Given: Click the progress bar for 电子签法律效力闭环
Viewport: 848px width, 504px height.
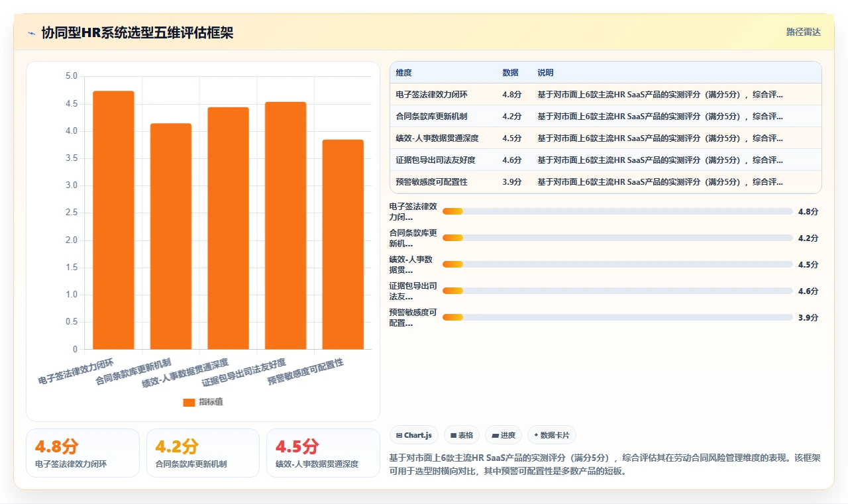Looking at the screenshot, I should pos(617,211).
